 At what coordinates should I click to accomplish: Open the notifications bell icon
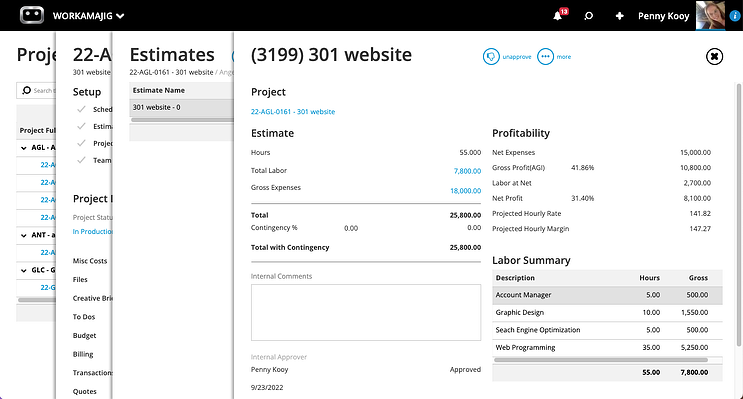pyautogui.click(x=558, y=16)
